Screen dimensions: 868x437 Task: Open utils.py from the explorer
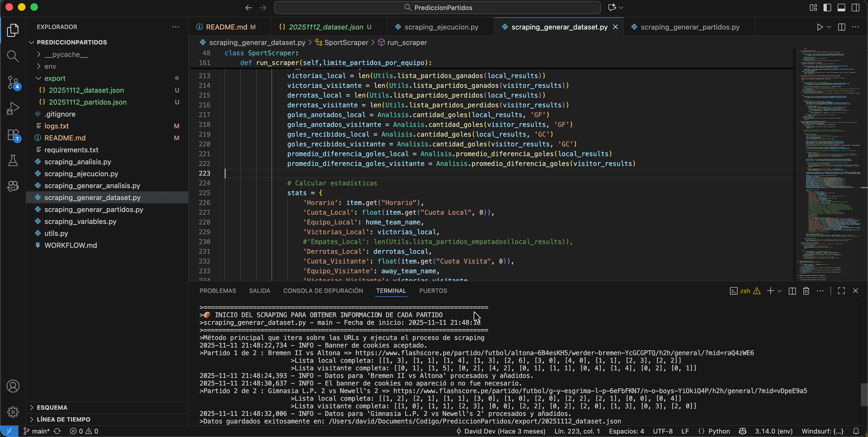[x=56, y=234]
